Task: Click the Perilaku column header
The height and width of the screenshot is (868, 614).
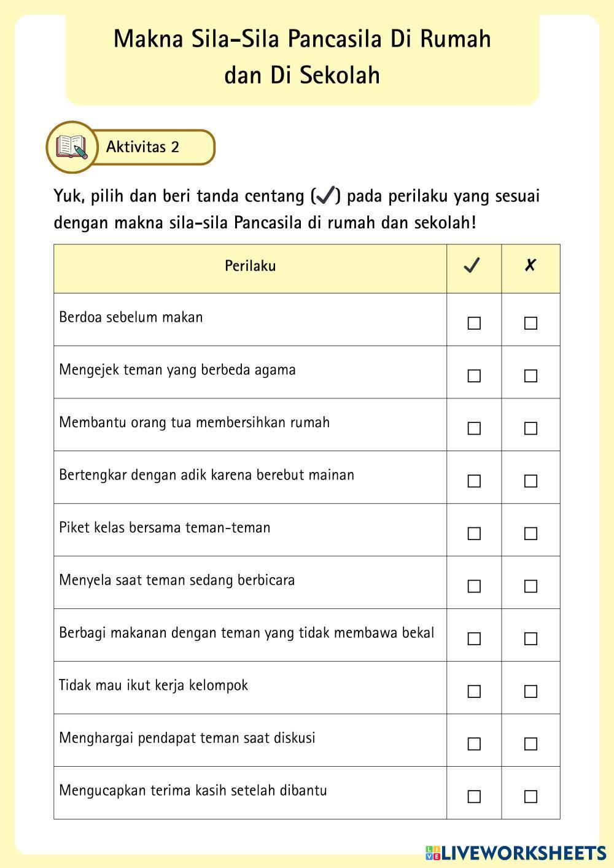Action: click(x=250, y=266)
